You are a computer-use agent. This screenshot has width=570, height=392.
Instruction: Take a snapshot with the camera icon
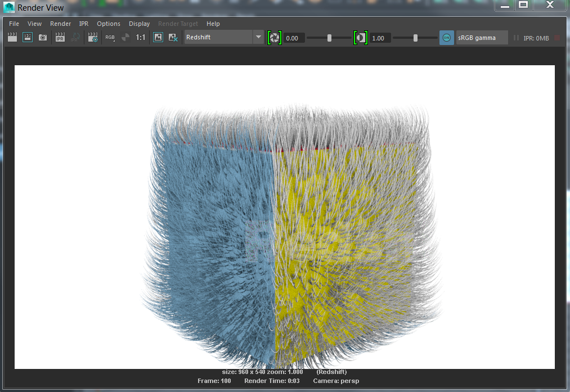coord(43,38)
